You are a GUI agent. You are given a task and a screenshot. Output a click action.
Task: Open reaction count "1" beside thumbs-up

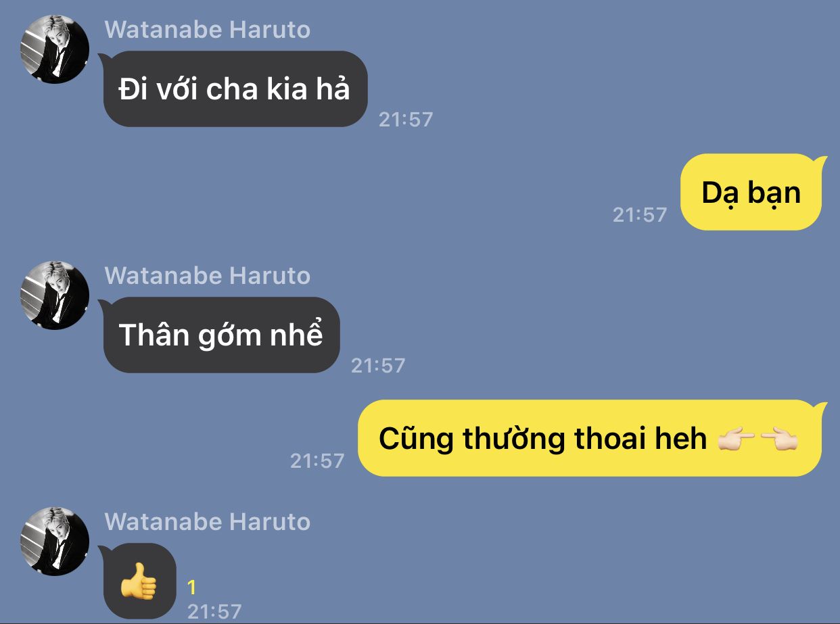point(191,587)
